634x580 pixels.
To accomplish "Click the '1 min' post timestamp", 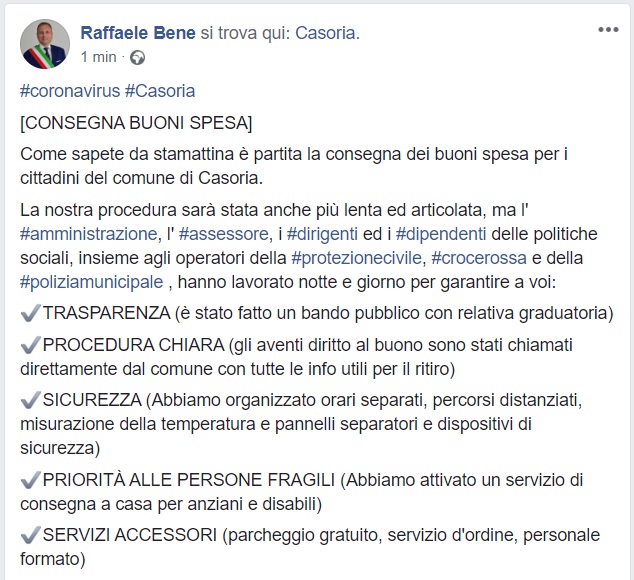I will [x=99, y=57].
